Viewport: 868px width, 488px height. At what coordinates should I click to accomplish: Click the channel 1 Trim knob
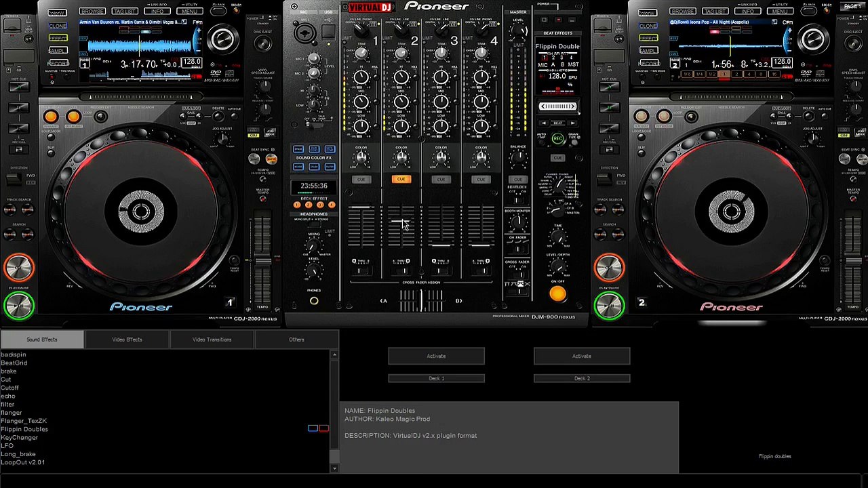pos(361,52)
